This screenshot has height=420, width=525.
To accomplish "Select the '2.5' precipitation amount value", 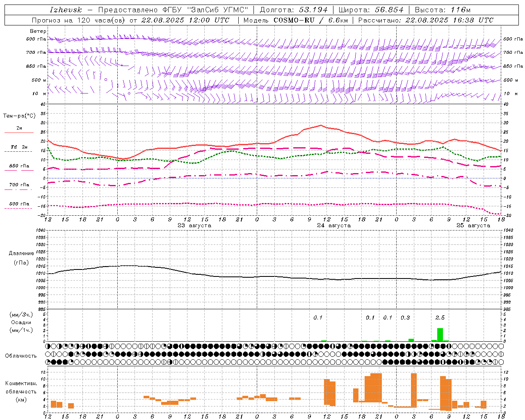I will coord(440,318).
